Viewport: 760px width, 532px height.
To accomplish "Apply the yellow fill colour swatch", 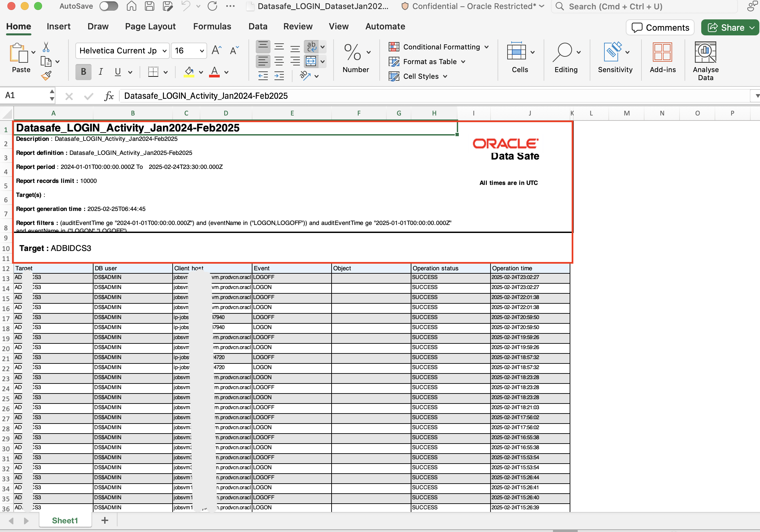I will tap(189, 72).
